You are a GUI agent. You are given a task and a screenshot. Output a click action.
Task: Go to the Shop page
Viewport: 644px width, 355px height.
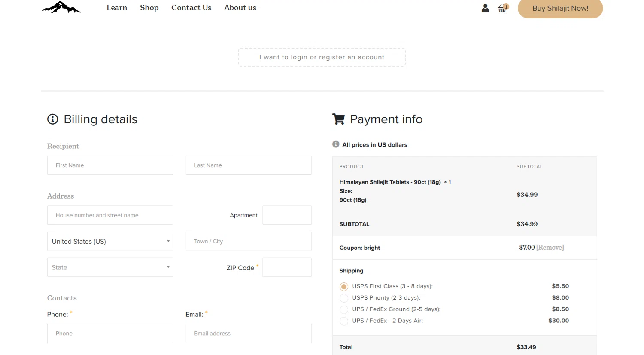(149, 8)
